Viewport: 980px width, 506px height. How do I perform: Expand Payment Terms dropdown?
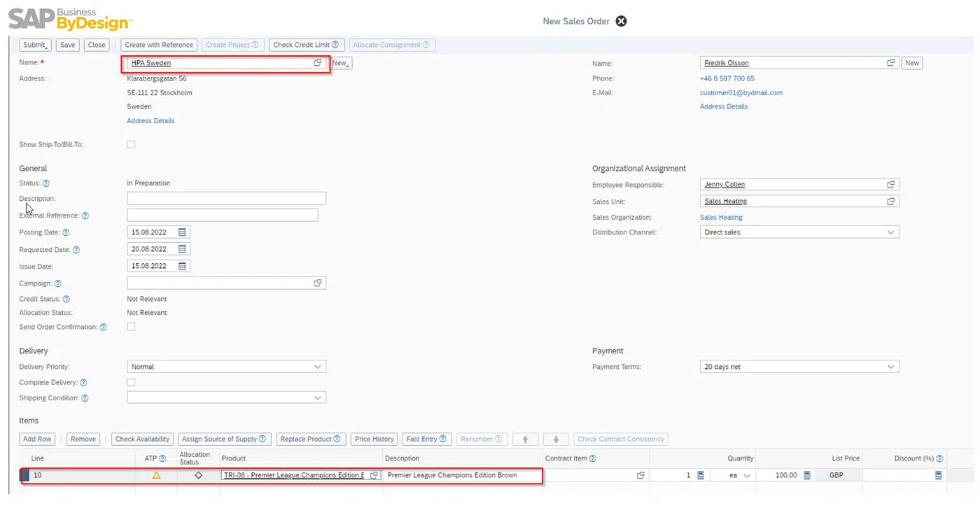pyautogui.click(x=891, y=367)
